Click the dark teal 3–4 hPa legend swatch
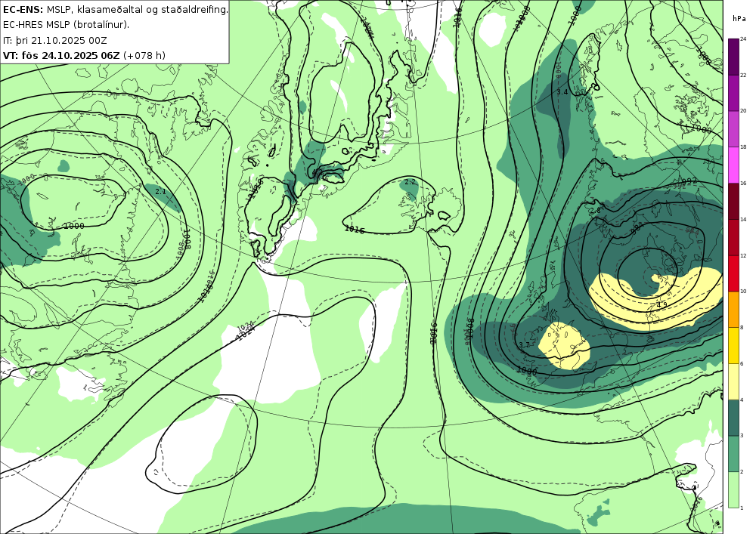756x534 pixels. pyautogui.click(x=733, y=417)
